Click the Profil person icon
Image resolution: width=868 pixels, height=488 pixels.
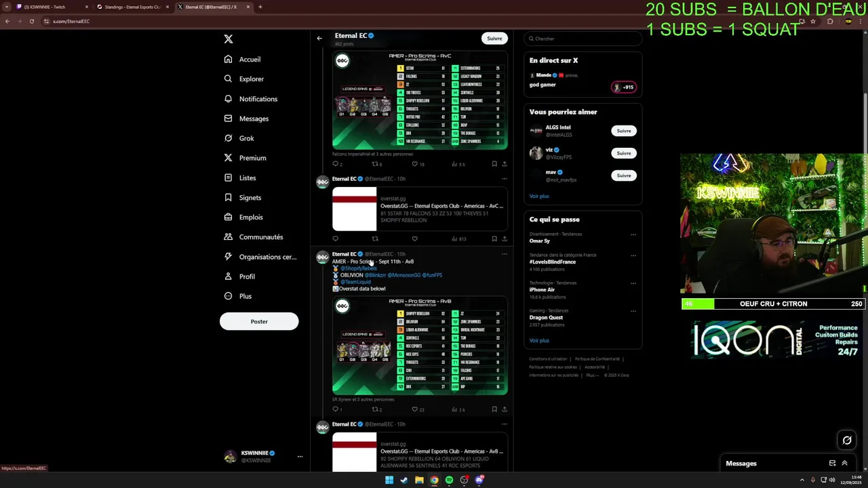coord(229,277)
